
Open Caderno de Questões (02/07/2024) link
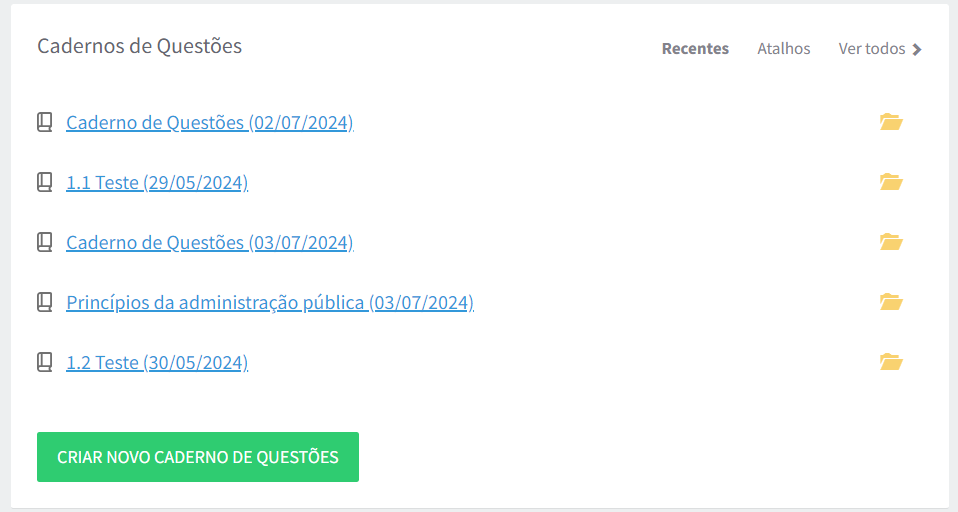(x=210, y=122)
